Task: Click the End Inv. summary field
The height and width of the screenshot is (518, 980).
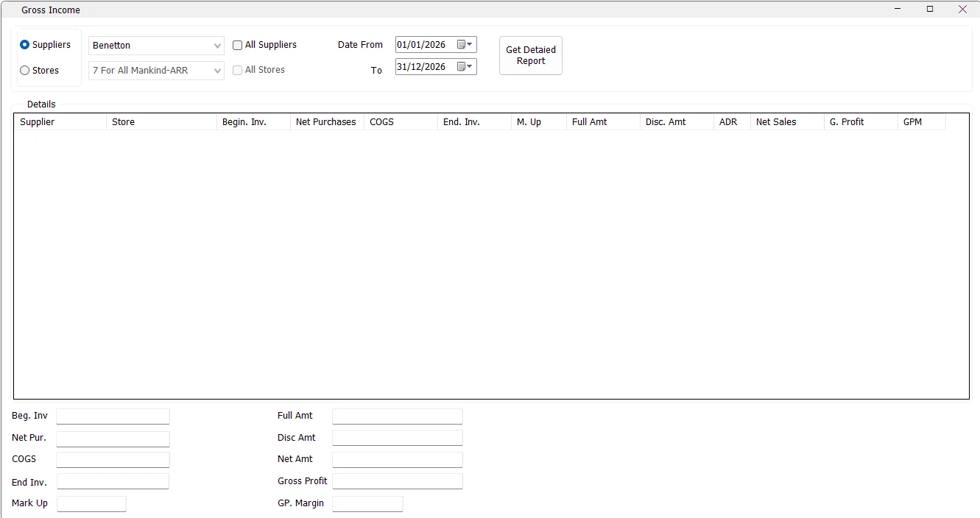Action: point(113,482)
